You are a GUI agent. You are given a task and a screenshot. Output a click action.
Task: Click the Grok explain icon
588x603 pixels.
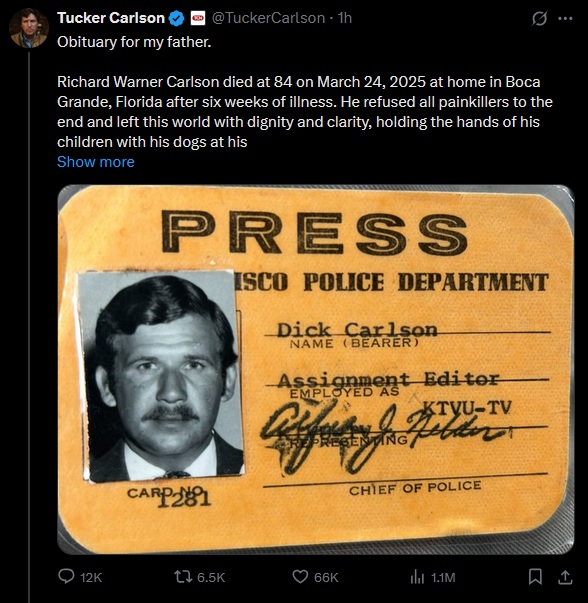click(x=539, y=18)
